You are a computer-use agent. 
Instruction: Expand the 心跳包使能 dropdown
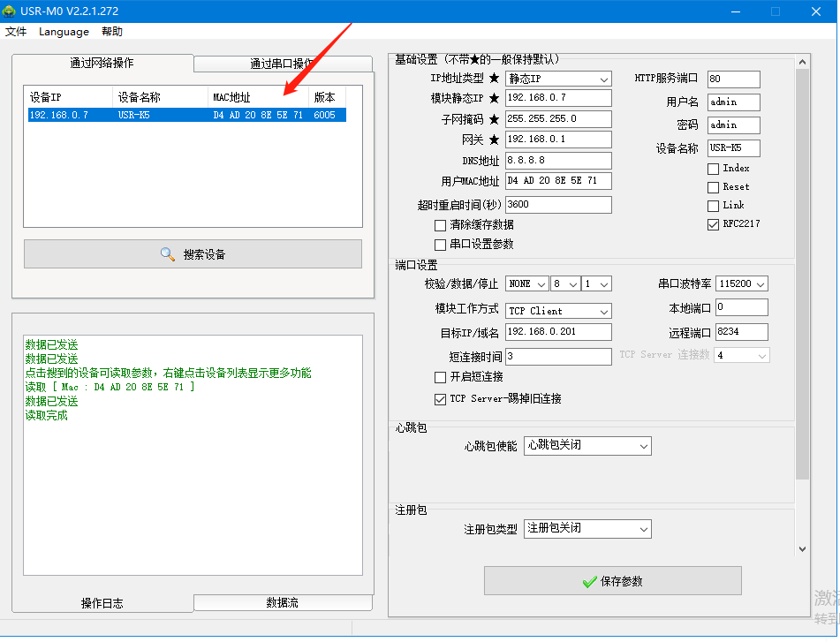click(x=587, y=446)
